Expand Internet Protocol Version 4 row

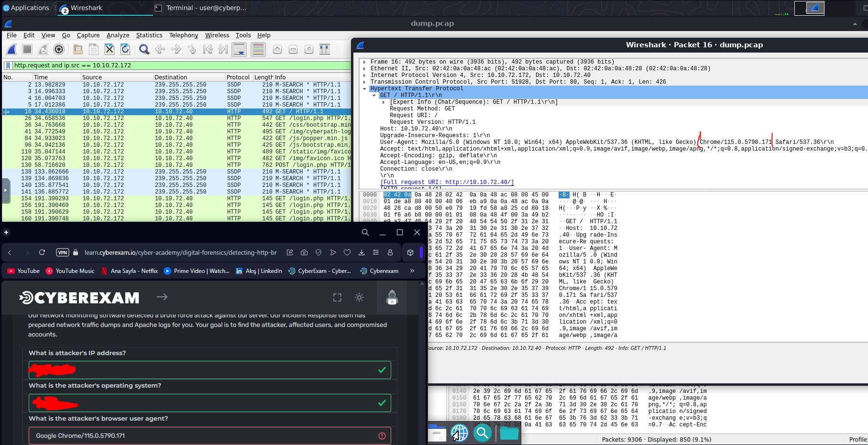364,75
